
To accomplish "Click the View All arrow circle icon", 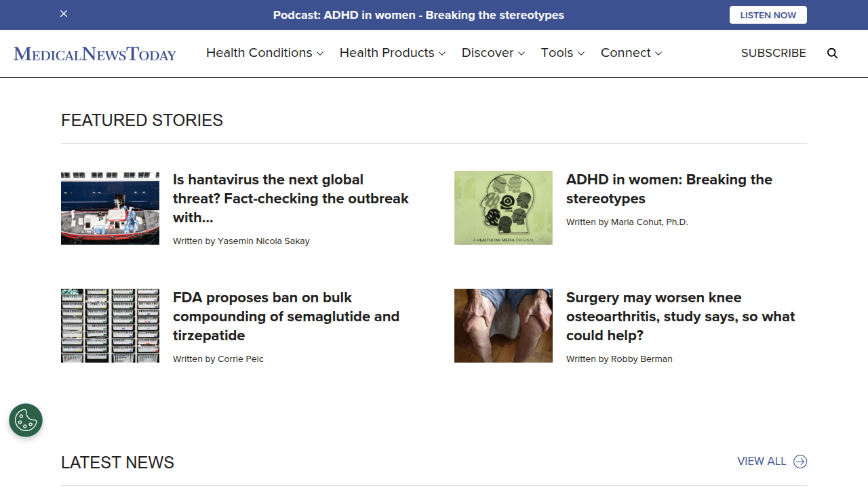I will coord(800,462).
